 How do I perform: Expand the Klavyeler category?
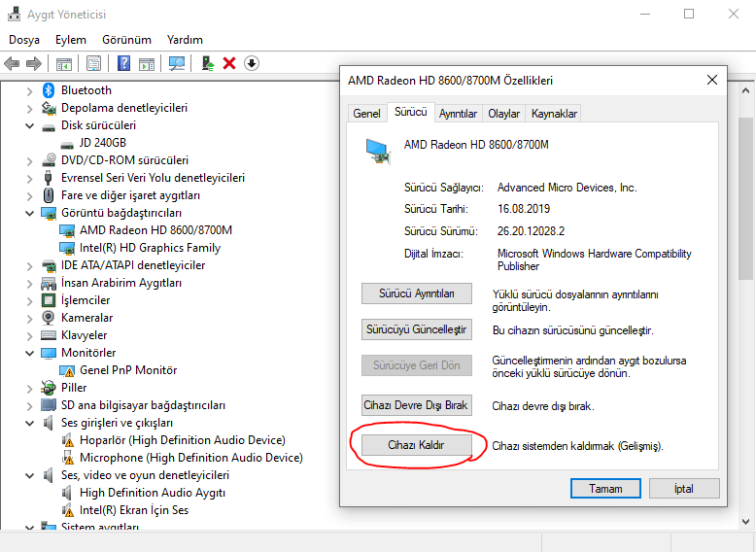pyautogui.click(x=29, y=336)
